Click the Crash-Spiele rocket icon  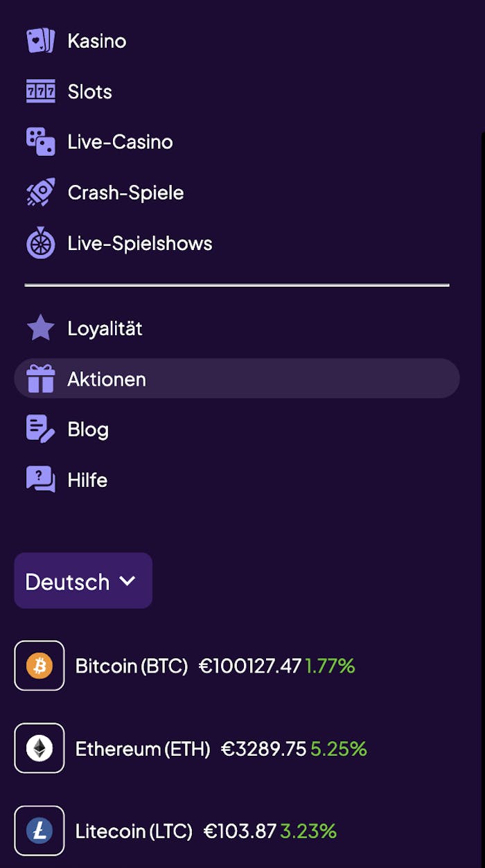tap(40, 193)
